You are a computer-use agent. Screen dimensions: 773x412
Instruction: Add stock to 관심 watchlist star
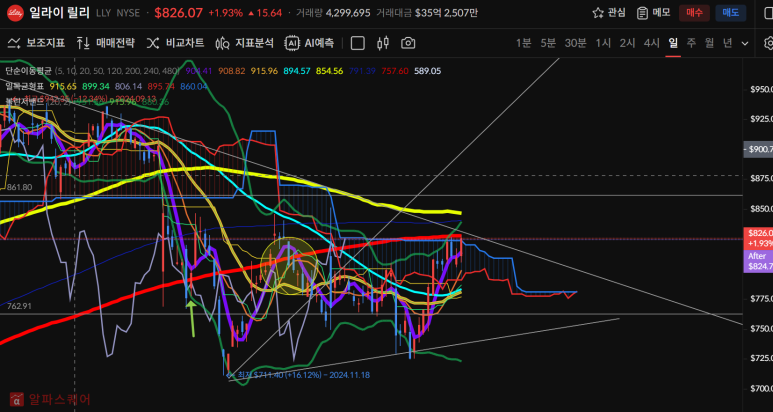(x=609, y=13)
